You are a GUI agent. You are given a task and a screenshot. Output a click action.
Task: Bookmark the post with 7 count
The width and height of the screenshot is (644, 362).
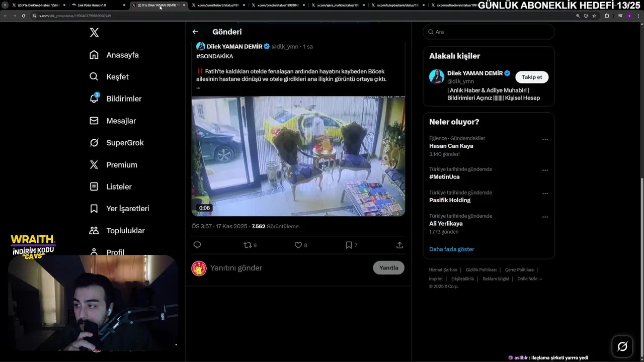pyautogui.click(x=349, y=245)
